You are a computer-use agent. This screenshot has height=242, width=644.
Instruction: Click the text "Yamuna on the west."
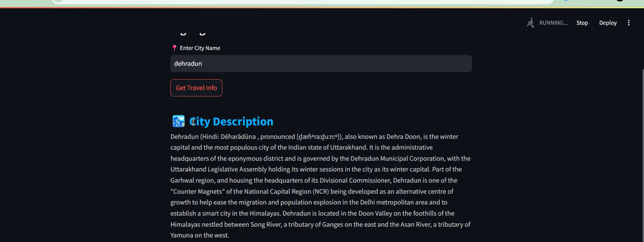point(199,236)
